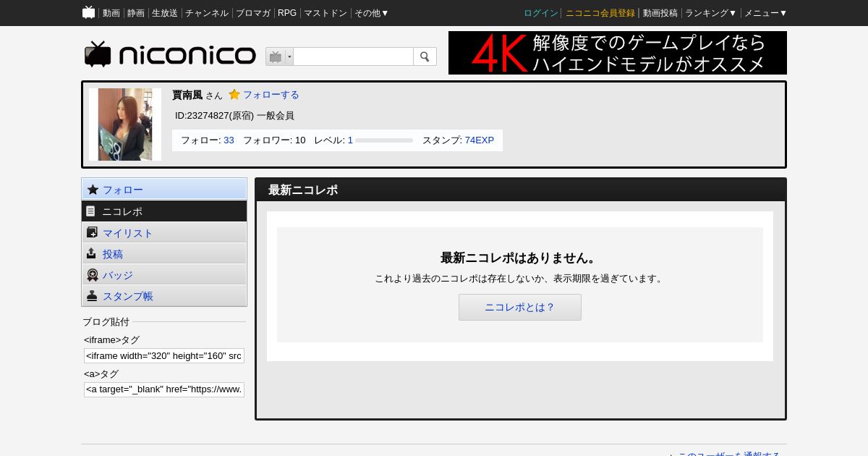This screenshot has width=868, height=456.
Task: Open the 生放送 menu item
Action: (x=165, y=13)
